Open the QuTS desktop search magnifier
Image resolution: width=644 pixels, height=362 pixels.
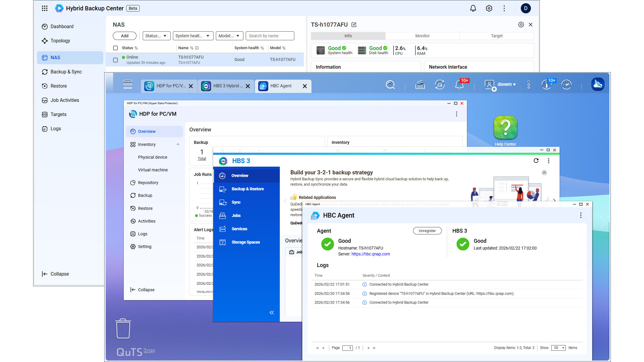tap(390, 85)
